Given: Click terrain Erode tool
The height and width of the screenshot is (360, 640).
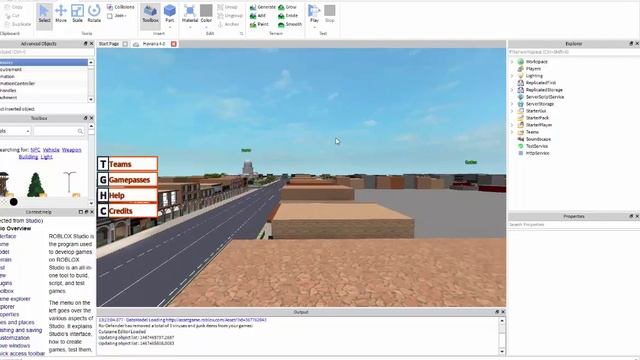Looking at the screenshot, I should pyautogui.click(x=288, y=16).
